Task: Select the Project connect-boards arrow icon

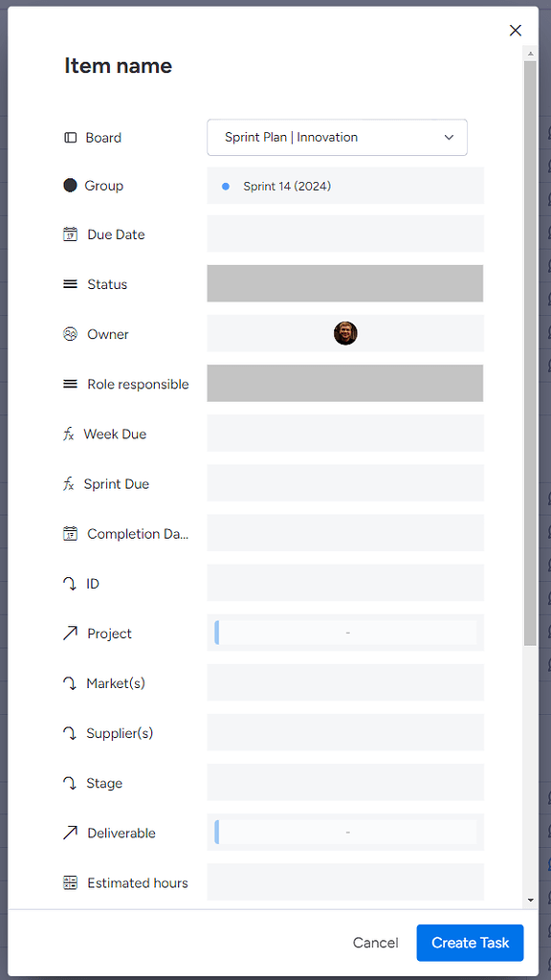Action: coord(70,633)
